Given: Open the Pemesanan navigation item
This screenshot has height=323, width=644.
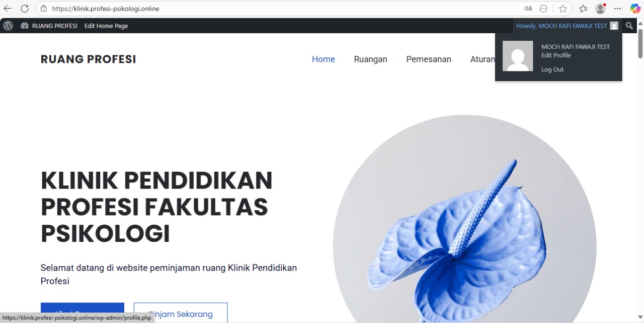Looking at the screenshot, I should [x=429, y=59].
